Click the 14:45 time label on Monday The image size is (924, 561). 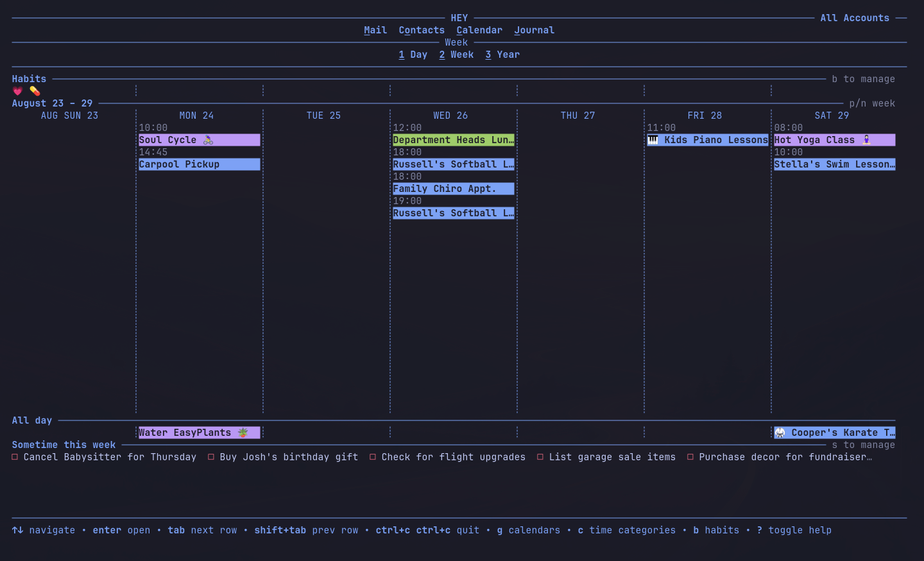[x=153, y=152]
